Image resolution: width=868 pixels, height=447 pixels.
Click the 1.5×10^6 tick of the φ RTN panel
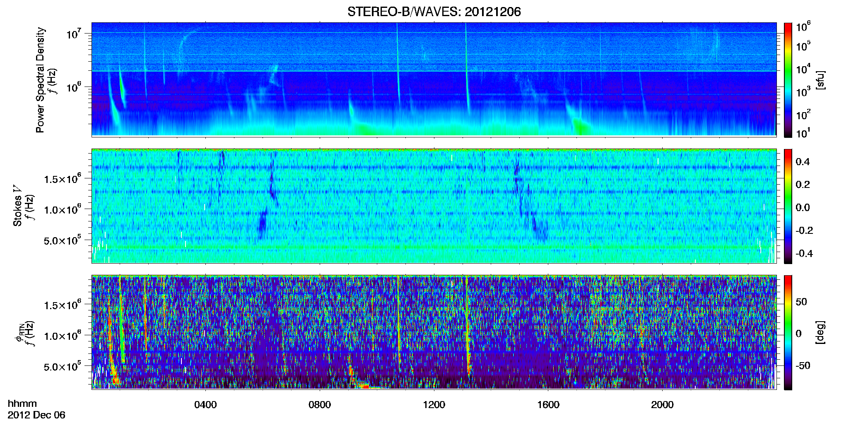63,305
